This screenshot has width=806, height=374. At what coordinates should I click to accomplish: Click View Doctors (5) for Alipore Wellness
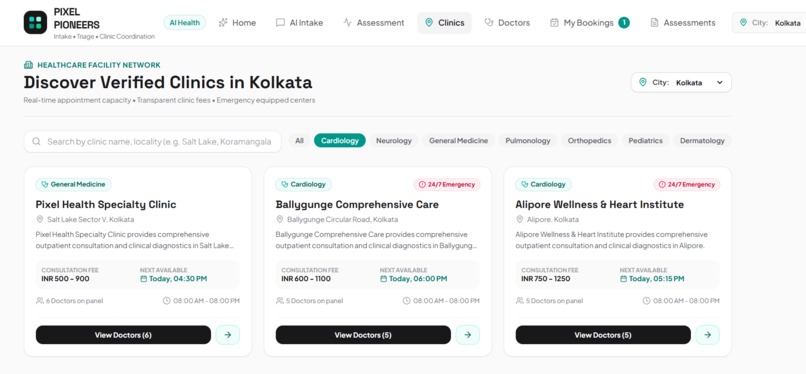click(603, 335)
